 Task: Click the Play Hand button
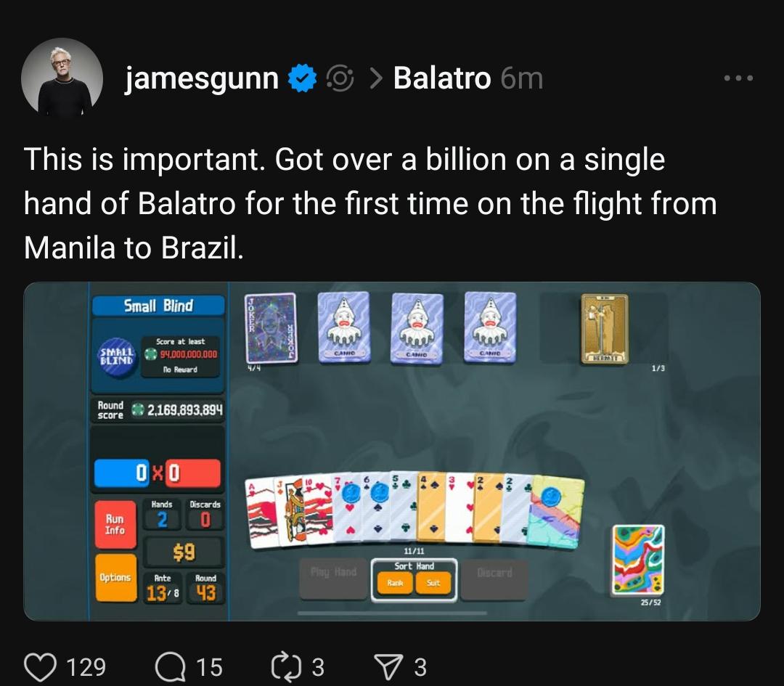tap(333, 578)
